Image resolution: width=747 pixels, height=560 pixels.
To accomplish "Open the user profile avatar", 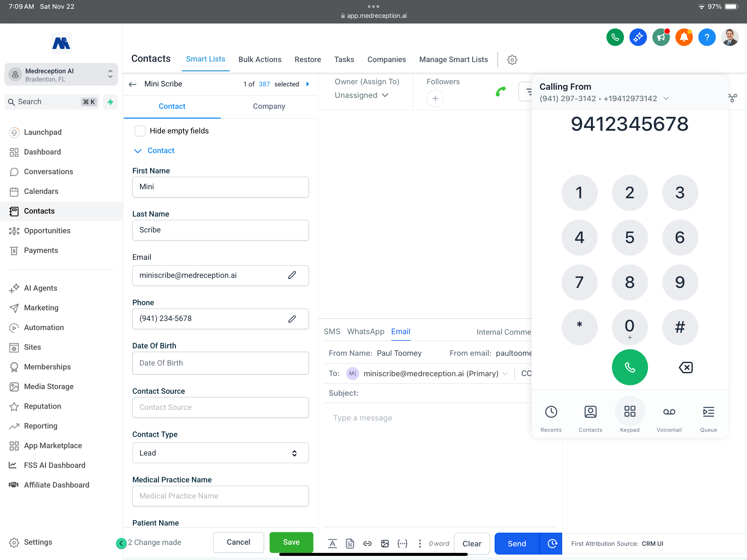I will tap(730, 37).
